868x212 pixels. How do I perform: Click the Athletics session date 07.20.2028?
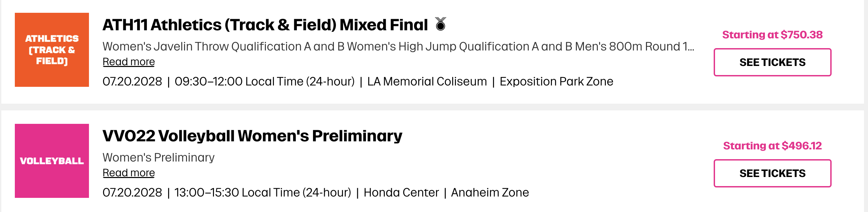(x=132, y=81)
